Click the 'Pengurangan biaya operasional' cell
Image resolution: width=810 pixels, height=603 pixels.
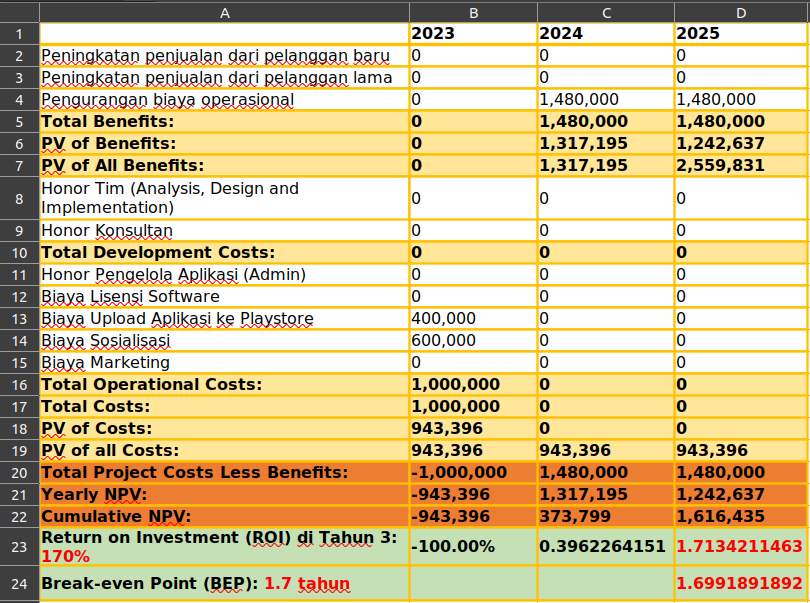[224, 100]
